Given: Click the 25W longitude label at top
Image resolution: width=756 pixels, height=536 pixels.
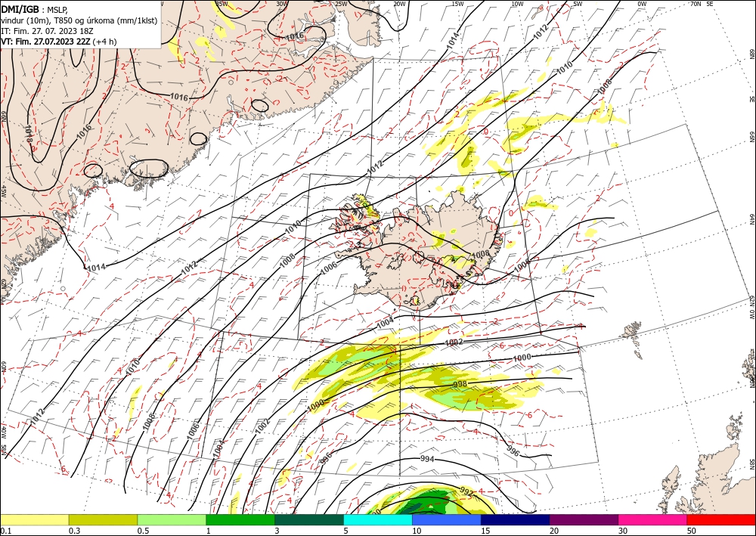Looking at the screenshot, I should tap(341, 4).
